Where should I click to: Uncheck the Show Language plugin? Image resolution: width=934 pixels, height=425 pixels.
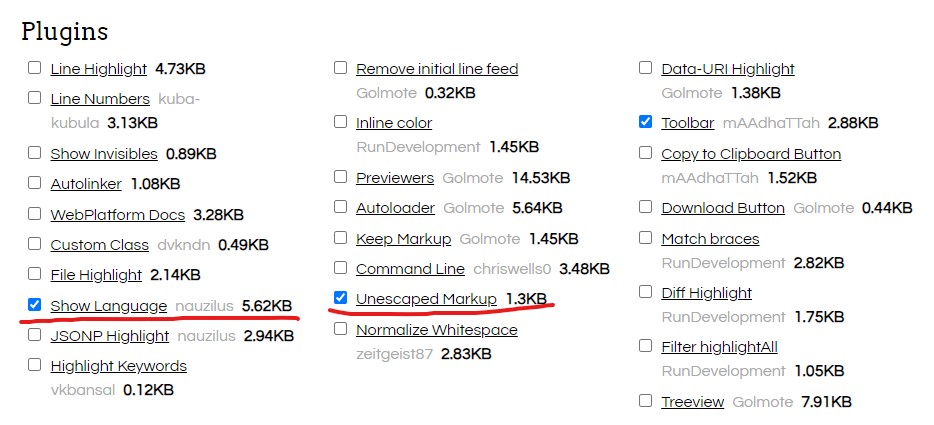35,305
